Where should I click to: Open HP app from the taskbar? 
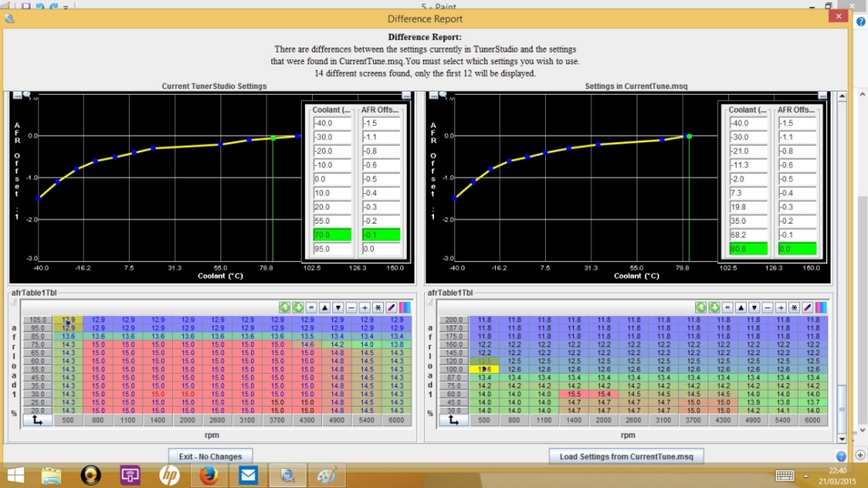(x=170, y=475)
